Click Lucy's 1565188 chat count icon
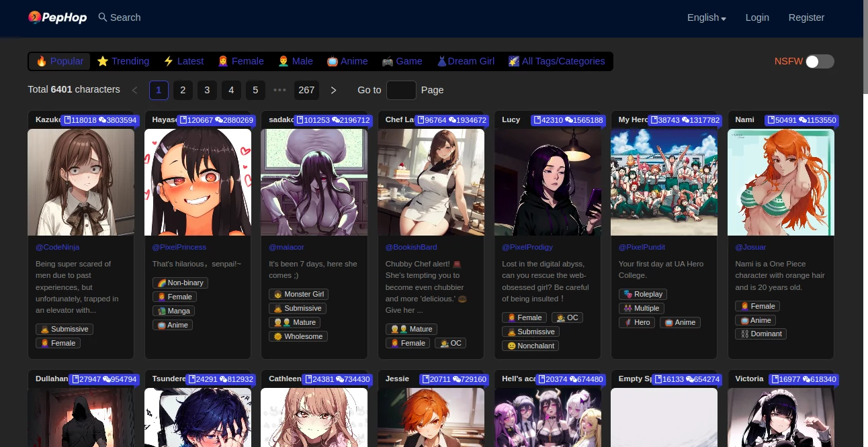Screen dimensions: 868x447 (568, 120)
